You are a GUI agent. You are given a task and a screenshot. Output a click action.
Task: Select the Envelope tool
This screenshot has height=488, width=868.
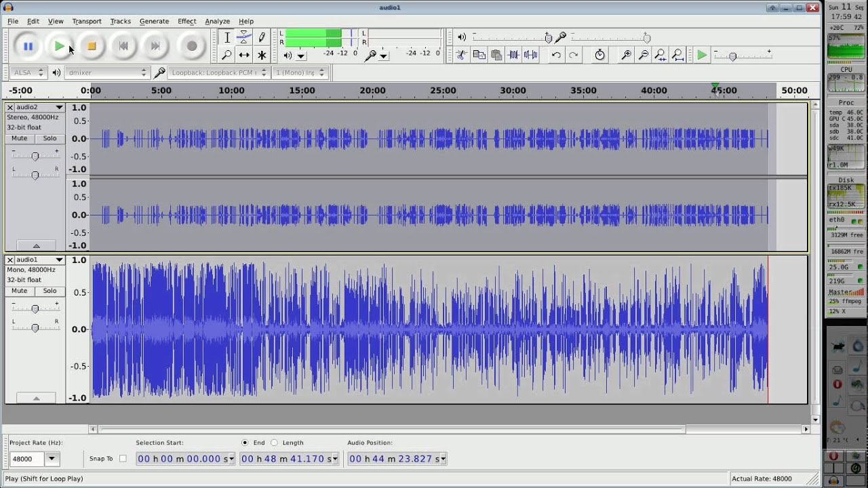click(x=244, y=38)
